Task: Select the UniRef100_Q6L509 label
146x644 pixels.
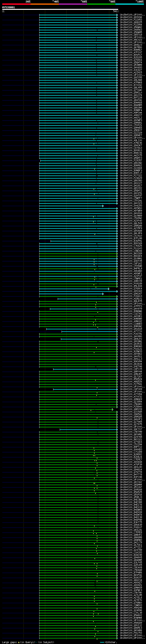Action: coord(131,223)
